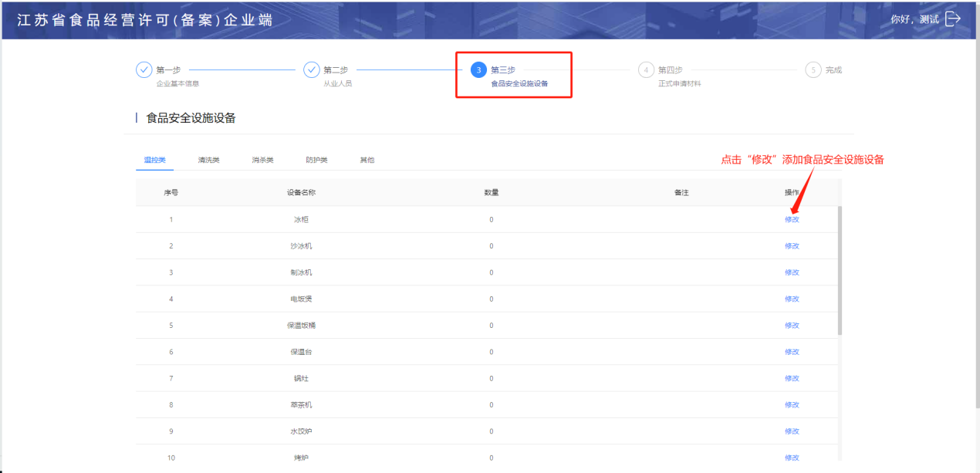Click the step 4 numbered circle
The image size is (980, 473).
[x=646, y=70]
